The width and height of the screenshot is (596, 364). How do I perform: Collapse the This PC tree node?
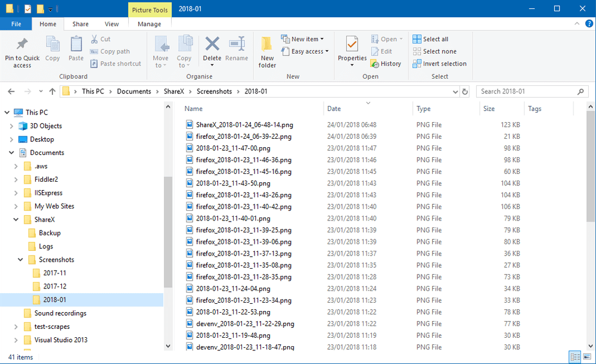click(7, 113)
